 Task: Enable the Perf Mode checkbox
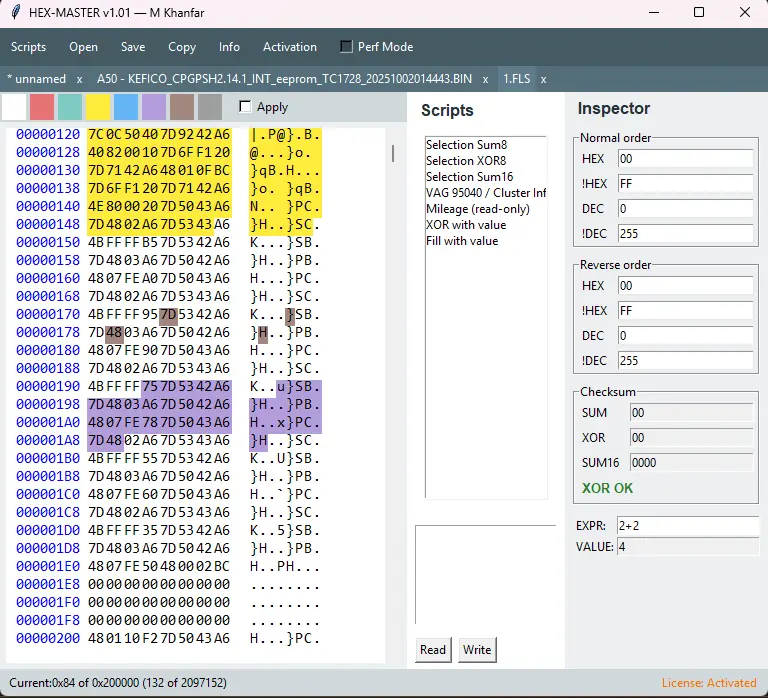click(x=347, y=47)
